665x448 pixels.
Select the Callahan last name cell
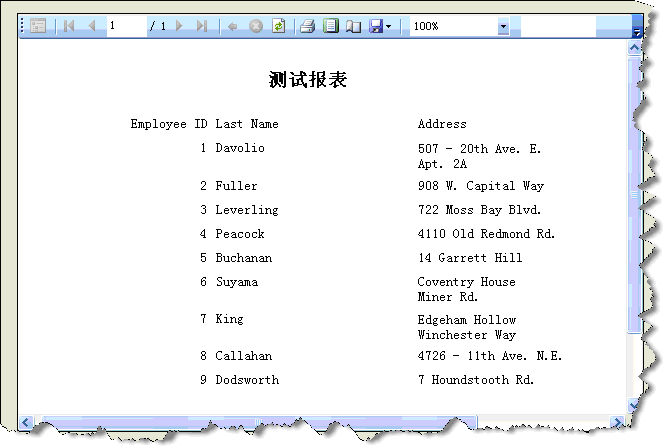244,356
